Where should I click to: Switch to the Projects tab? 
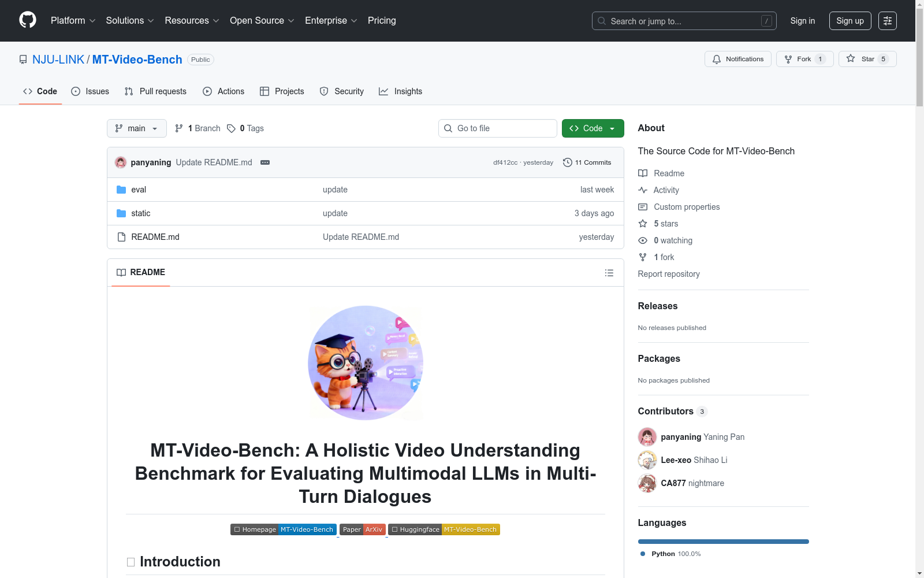pos(282,91)
